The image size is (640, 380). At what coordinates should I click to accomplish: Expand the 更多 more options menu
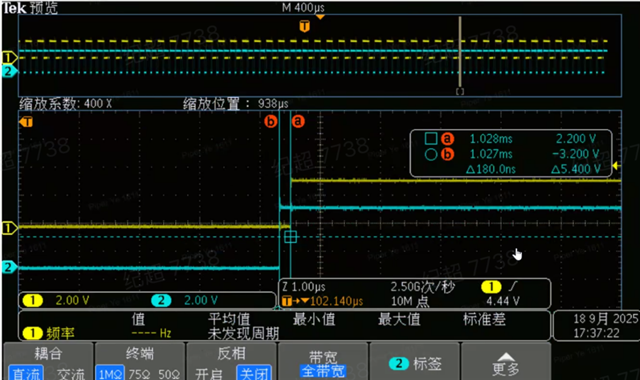coord(506,362)
